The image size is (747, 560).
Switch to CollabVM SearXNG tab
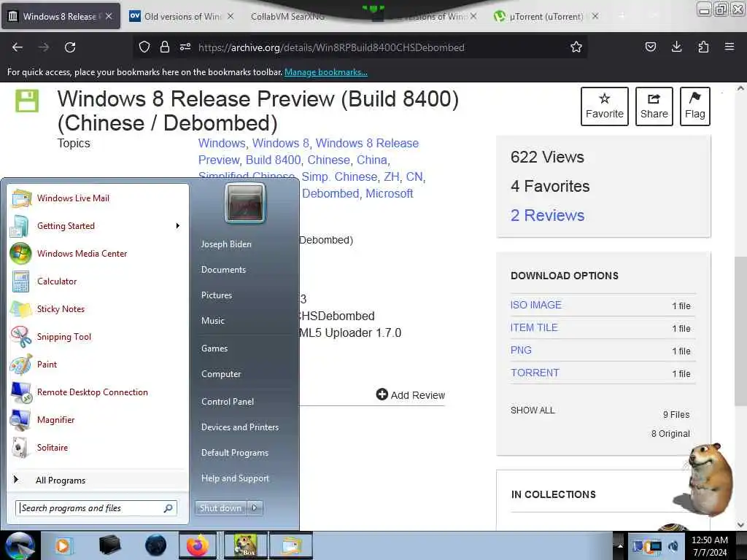(x=287, y=16)
